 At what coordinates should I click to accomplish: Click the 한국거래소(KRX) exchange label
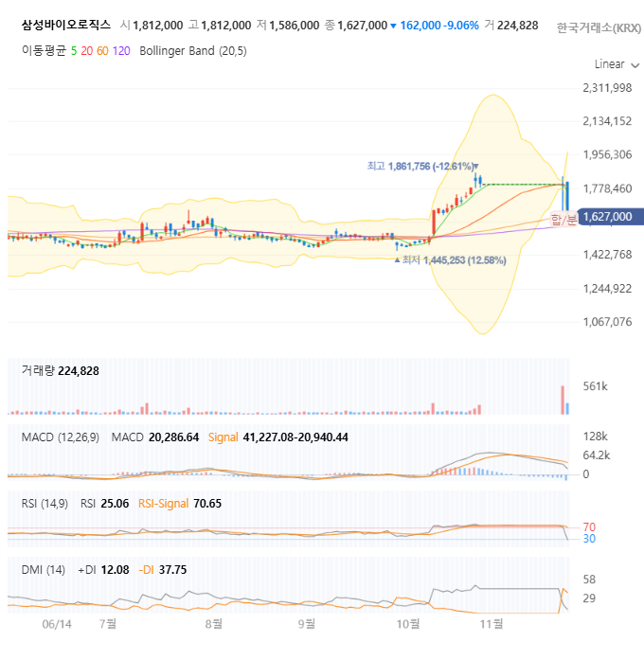tap(599, 27)
